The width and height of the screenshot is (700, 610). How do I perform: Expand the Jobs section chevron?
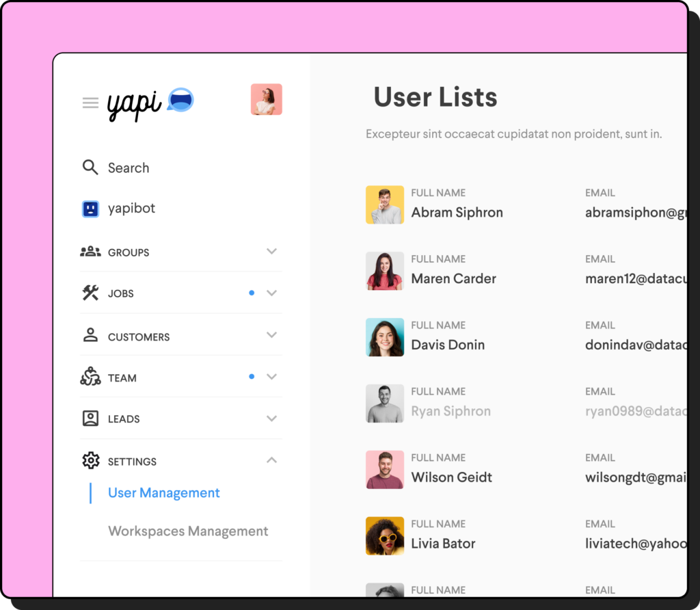click(271, 293)
